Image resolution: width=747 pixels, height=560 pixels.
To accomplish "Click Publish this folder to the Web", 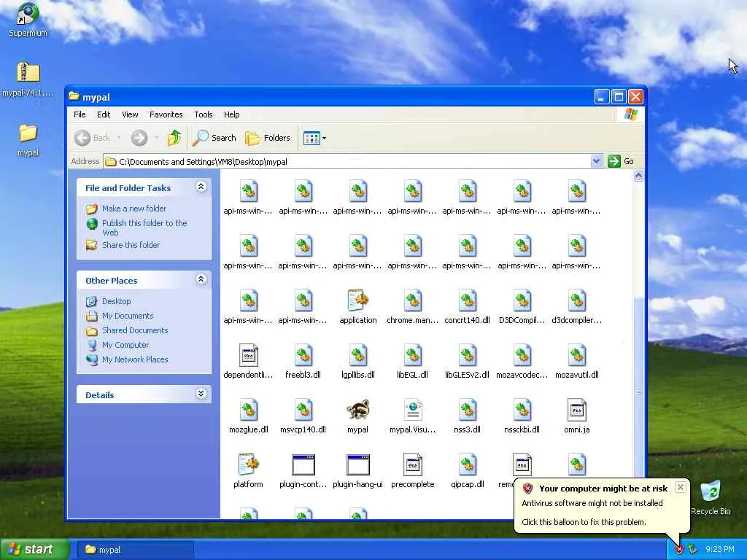I will click(x=144, y=227).
